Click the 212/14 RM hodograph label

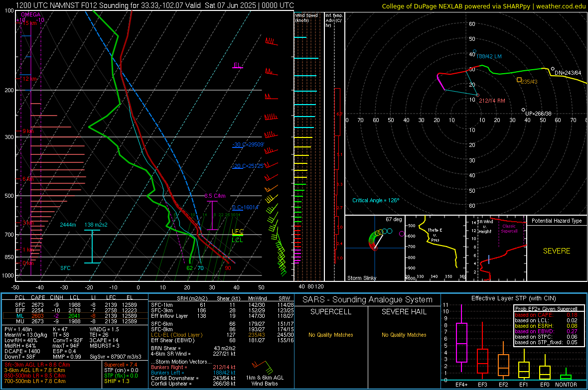[492, 101]
